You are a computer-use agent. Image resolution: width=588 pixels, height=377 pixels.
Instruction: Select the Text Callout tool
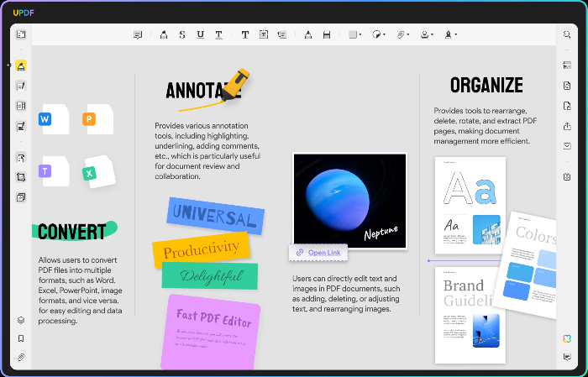pos(281,35)
